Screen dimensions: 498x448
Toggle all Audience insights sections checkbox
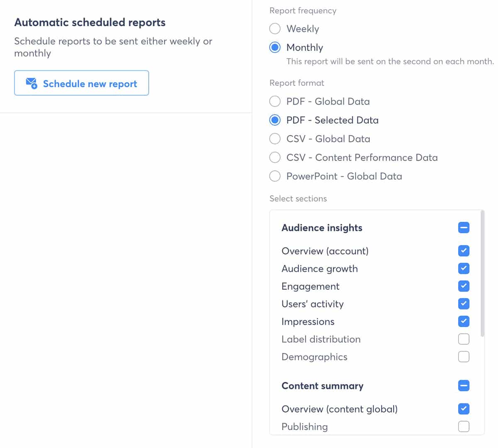(464, 228)
